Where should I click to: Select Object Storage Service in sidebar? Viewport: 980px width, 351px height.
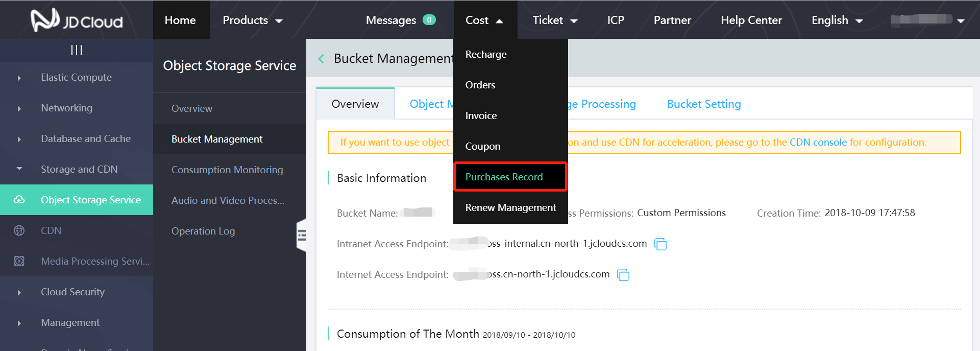[77, 200]
